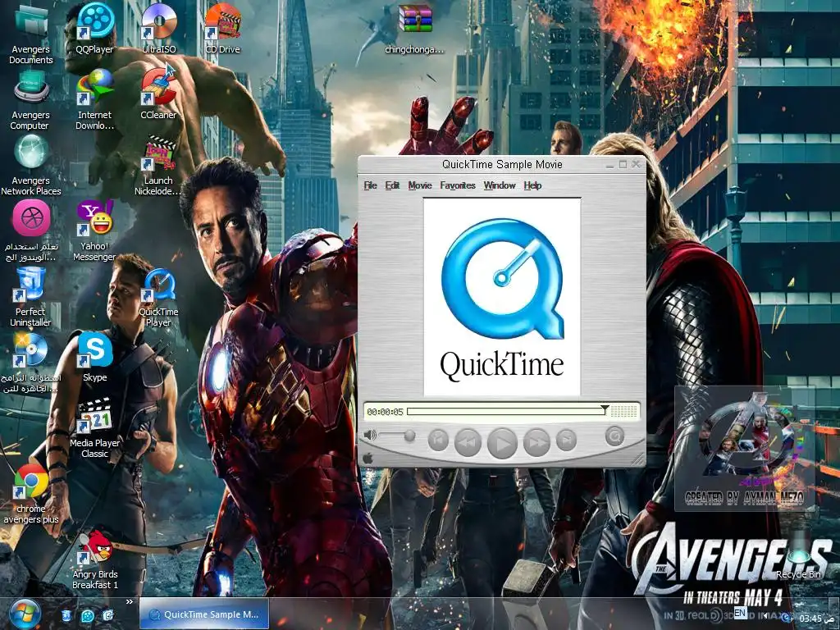Click QuickTime Sample Movie taskbar button
This screenshot has width=840, height=630.
point(204,614)
